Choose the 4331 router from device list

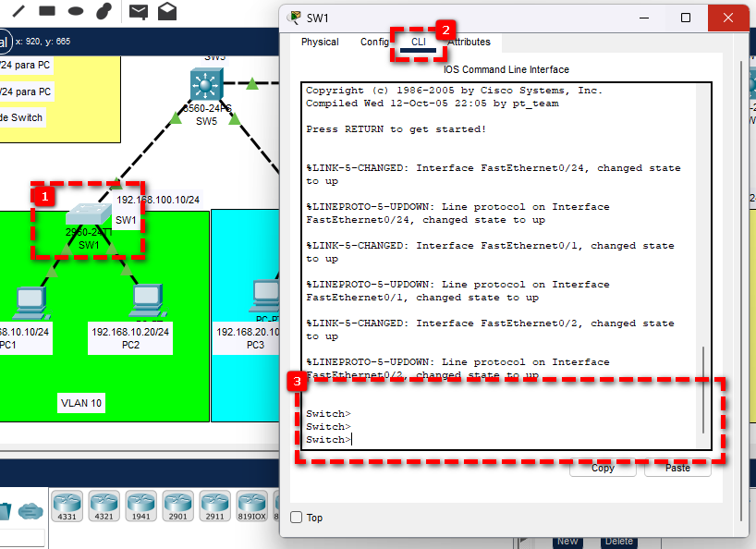[x=67, y=506]
